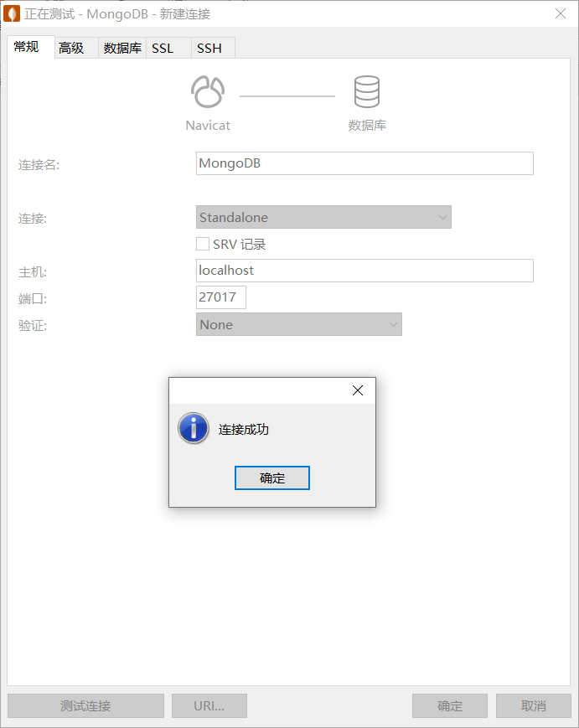This screenshot has height=728, width=579.
Task: Click the database cylinder icon
Action: (x=367, y=92)
